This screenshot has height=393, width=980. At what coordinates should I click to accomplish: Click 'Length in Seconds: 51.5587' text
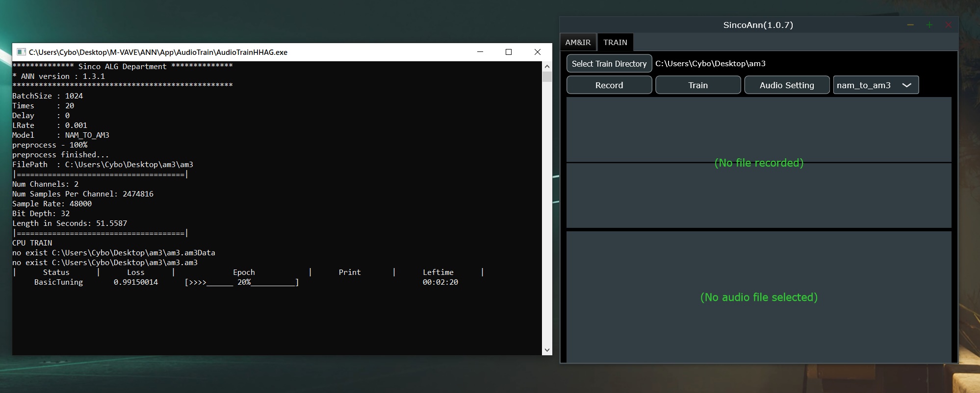[x=70, y=223]
